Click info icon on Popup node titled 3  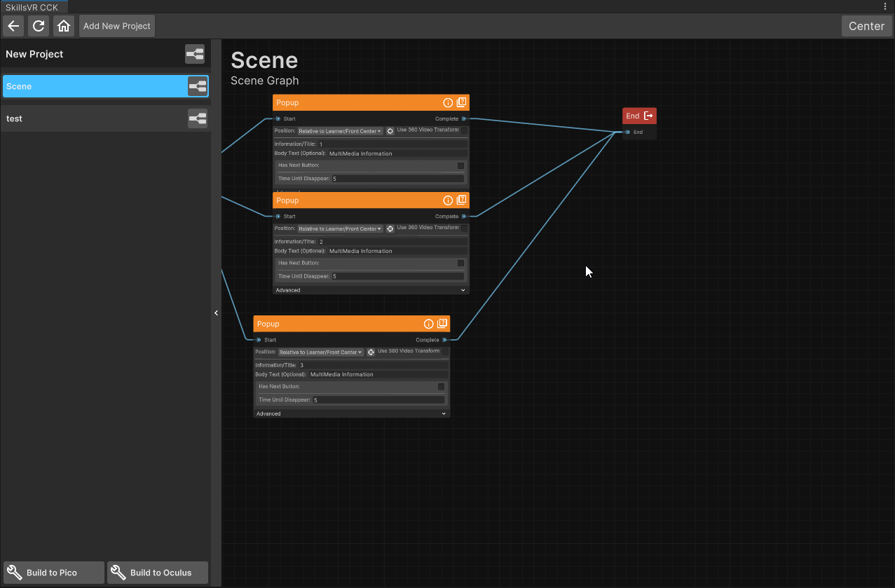(429, 324)
